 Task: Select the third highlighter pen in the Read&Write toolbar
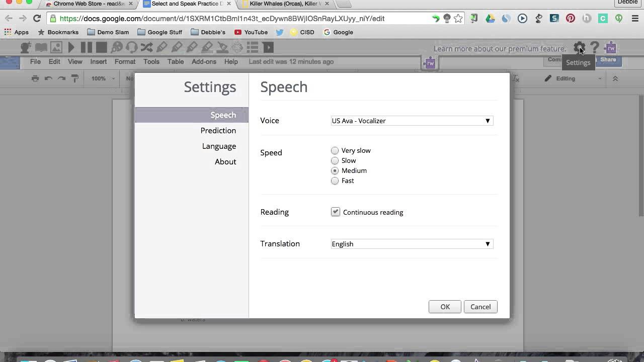(x=192, y=47)
